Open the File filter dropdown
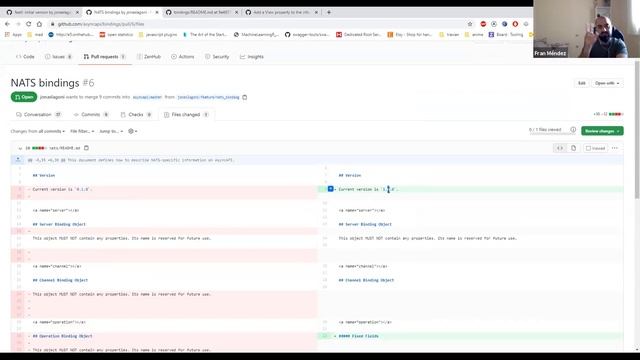This screenshot has height=360, width=640. (x=82, y=131)
